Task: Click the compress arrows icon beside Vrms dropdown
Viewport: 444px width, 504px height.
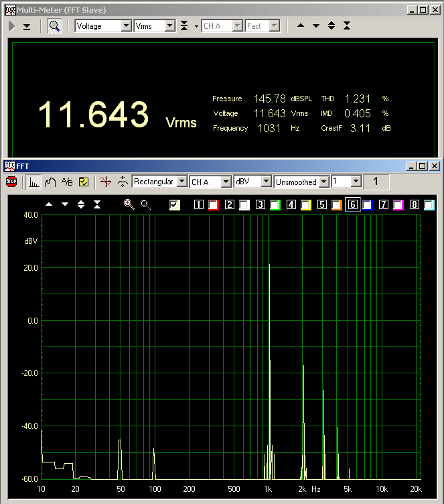Action: click(x=184, y=25)
